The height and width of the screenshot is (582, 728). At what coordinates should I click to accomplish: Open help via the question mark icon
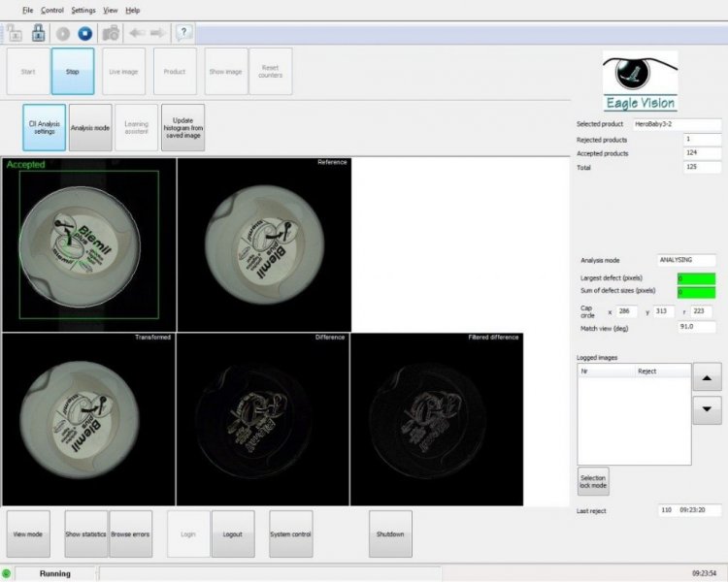(183, 32)
